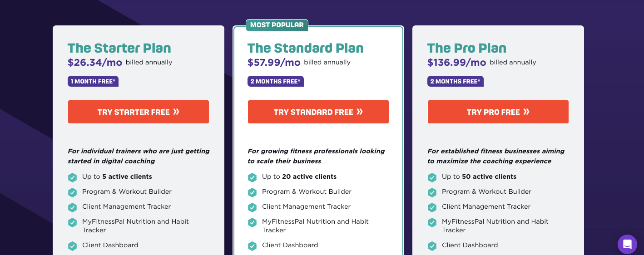Click Pro plan 2 Months Free badge
The width and height of the screenshot is (644, 255).
click(x=456, y=81)
